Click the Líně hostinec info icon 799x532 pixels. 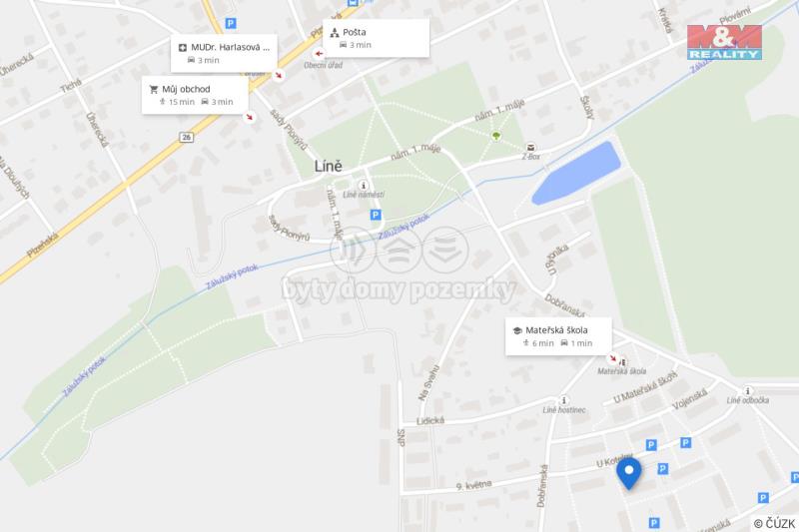pos(563,400)
